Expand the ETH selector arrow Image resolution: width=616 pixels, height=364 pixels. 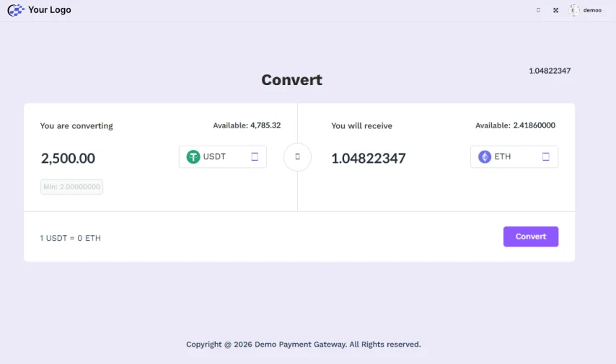coord(546,156)
